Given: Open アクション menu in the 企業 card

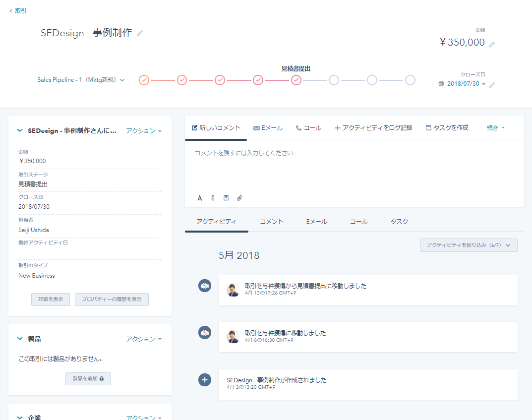Looking at the screenshot, I should 143,417.
